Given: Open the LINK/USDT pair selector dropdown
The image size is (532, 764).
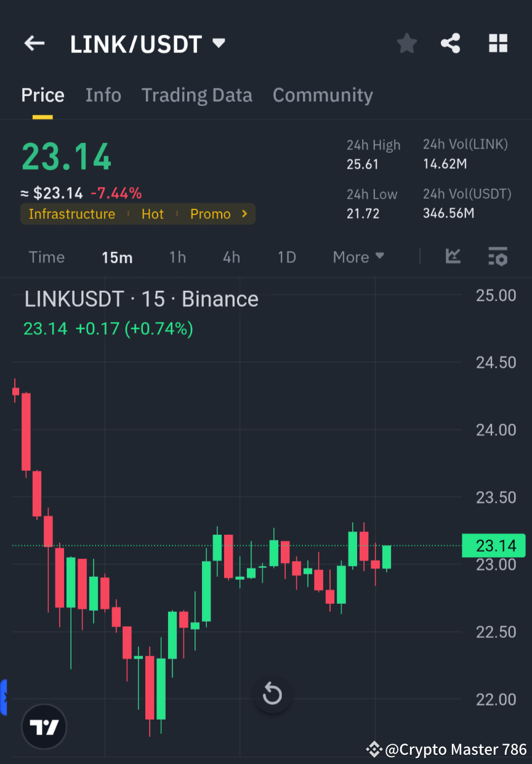Looking at the screenshot, I should 219,43.
